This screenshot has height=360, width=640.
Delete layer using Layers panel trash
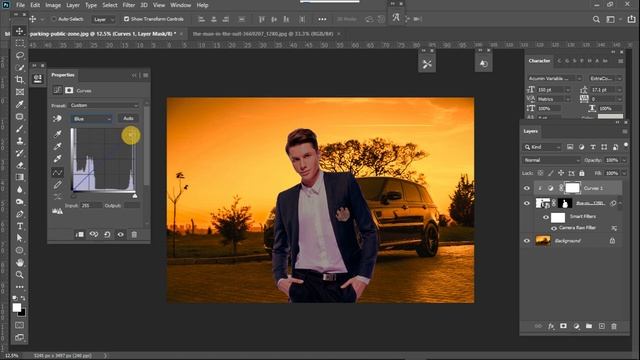pyautogui.click(x=614, y=326)
